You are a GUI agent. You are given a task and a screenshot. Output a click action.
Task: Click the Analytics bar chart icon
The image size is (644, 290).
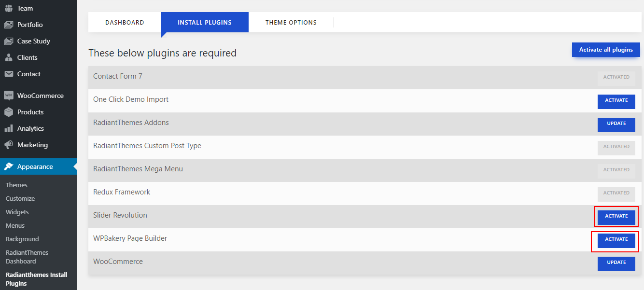[9, 128]
